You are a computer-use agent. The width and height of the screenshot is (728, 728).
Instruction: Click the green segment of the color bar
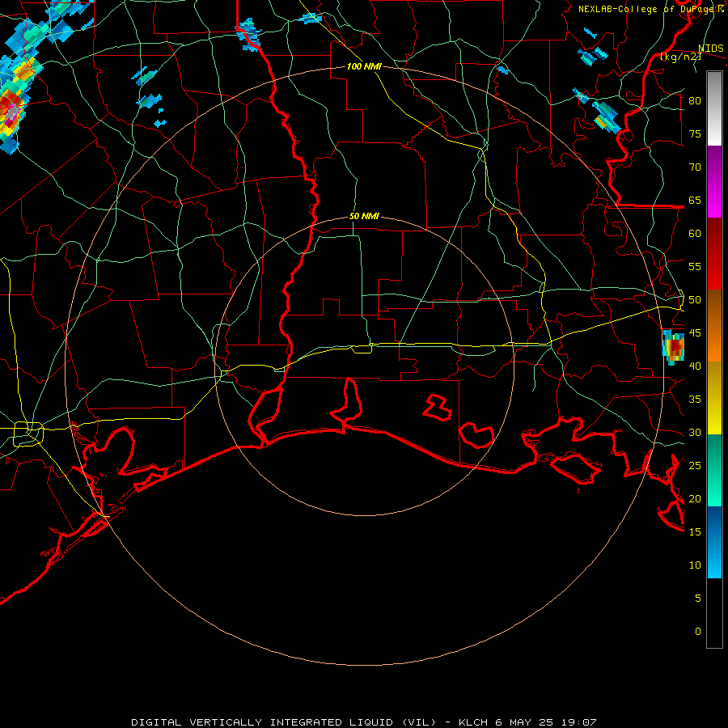pyautogui.click(x=714, y=470)
